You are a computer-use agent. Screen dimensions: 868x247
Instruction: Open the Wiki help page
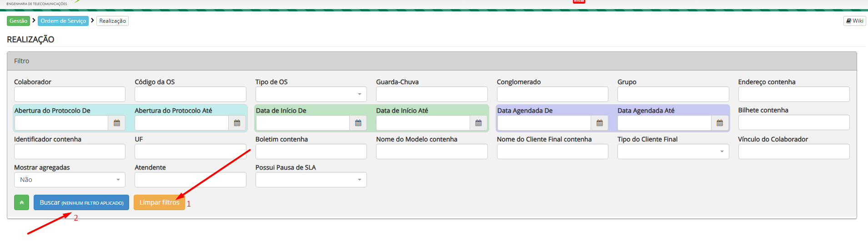(855, 21)
